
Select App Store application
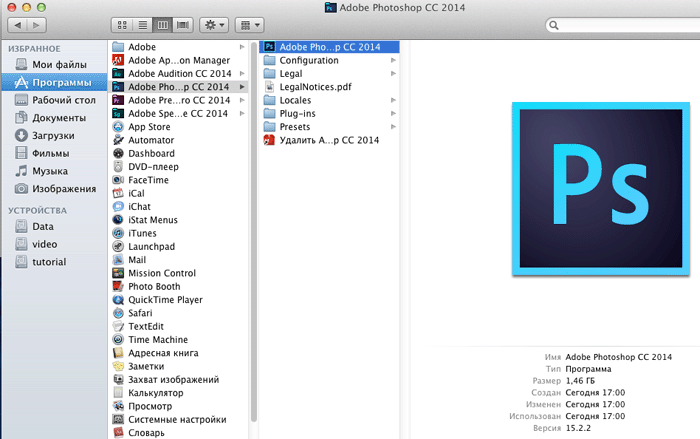click(179, 127)
